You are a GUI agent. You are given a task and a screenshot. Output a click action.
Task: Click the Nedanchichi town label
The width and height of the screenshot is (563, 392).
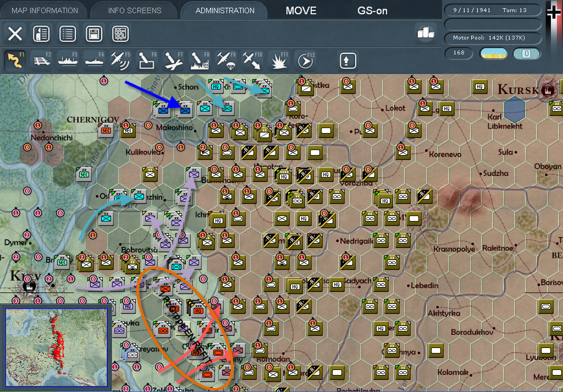[x=52, y=138]
